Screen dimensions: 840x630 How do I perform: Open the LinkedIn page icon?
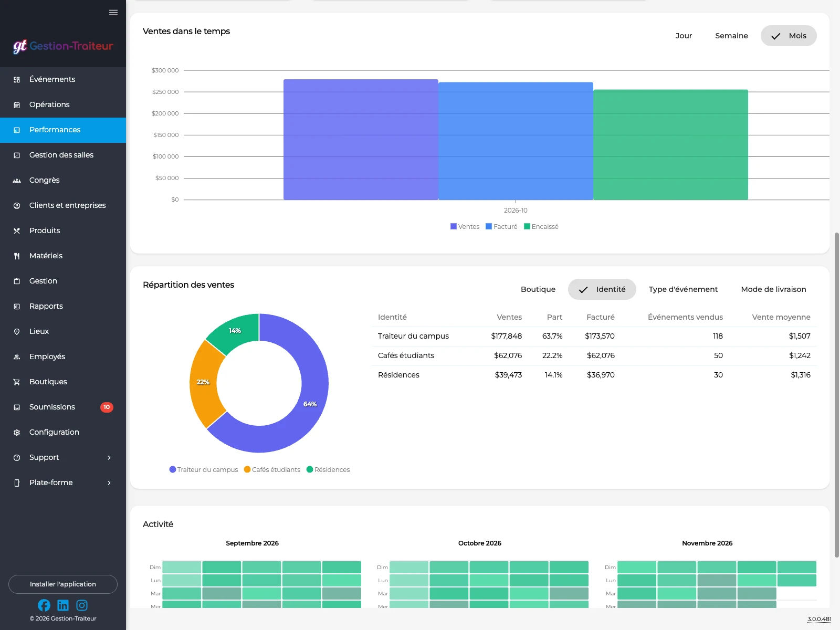(63, 605)
